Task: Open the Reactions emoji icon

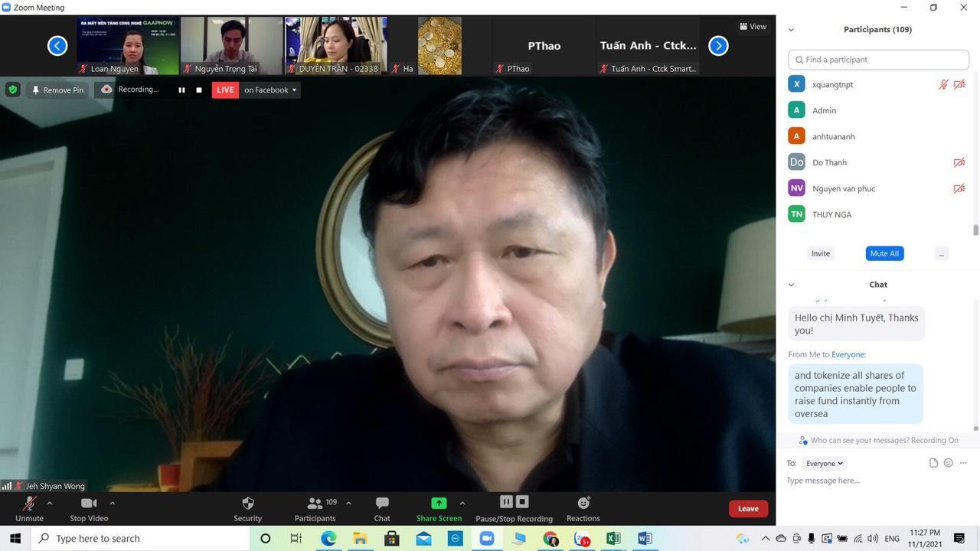Action: 583,503
